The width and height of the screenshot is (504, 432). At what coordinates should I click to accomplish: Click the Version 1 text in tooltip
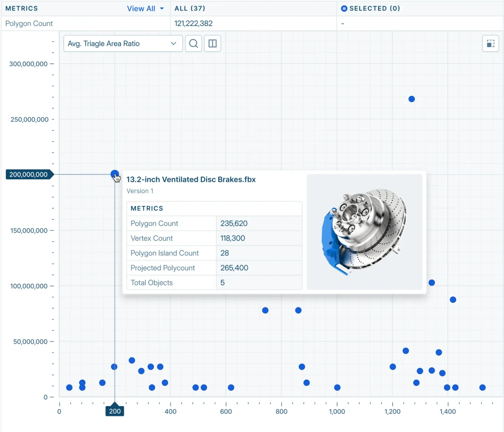(x=140, y=191)
